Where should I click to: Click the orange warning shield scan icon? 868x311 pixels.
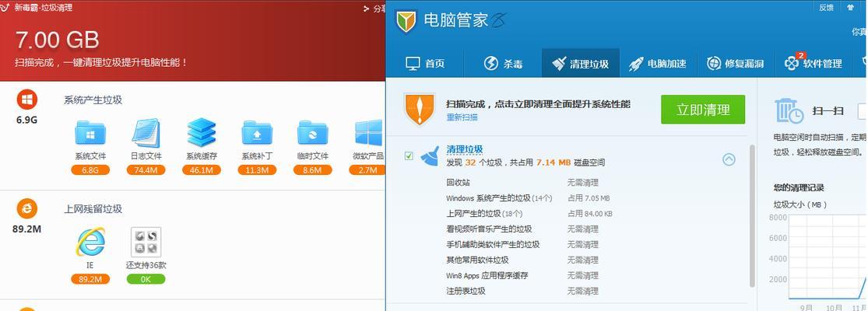[419, 110]
